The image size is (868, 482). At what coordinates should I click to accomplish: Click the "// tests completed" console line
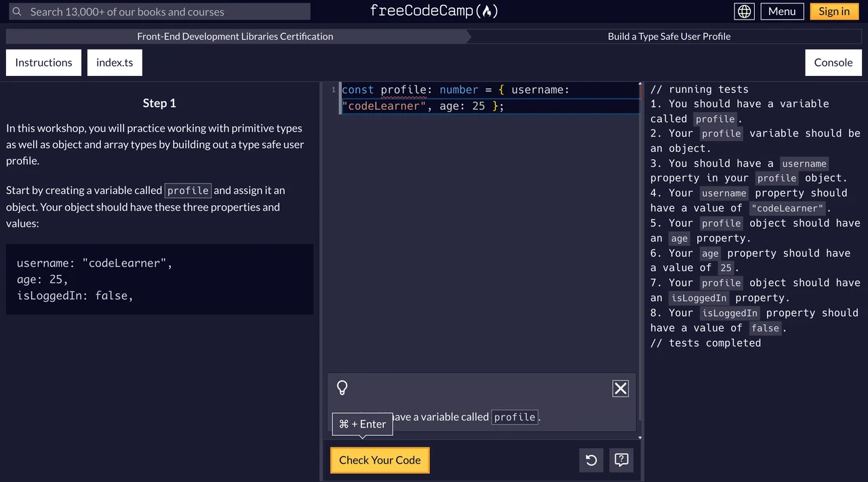(705, 343)
